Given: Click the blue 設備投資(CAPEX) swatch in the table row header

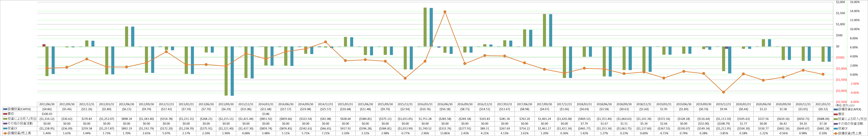Looking at the screenshot, I should click(x=5, y=109).
